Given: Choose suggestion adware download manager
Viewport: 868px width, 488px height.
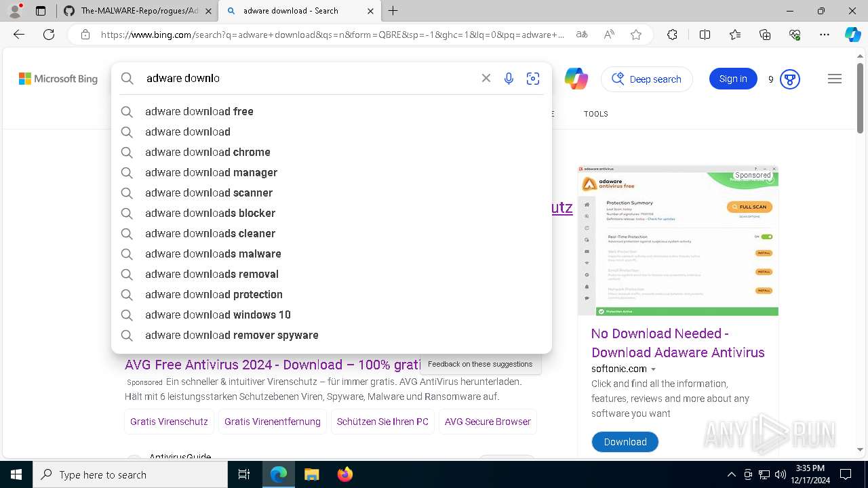Looking at the screenshot, I should tap(332, 172).
